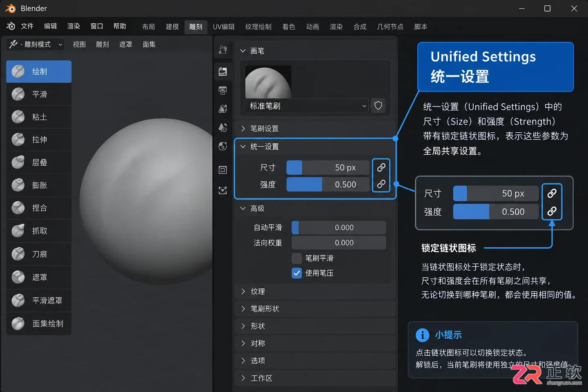Click the 法向权重 0.000 slider
Viewport: 588px width, 392px height.
339,243
